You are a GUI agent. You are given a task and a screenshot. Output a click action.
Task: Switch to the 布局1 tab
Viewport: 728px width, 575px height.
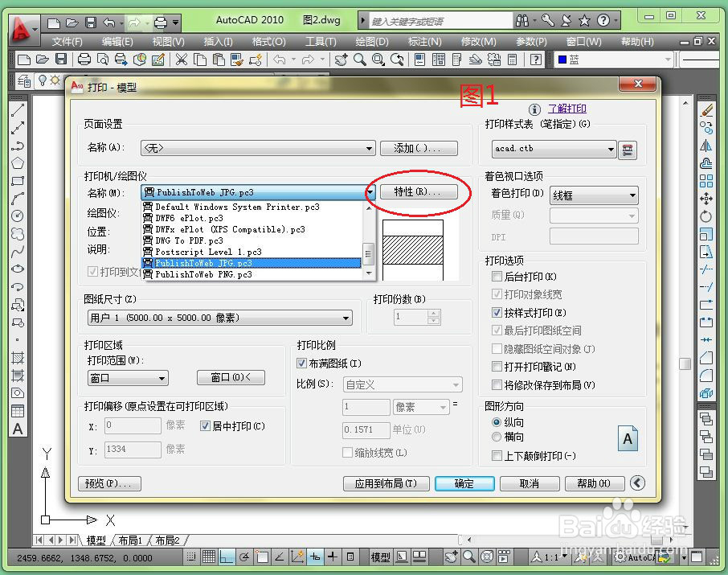tap(129, 540)
